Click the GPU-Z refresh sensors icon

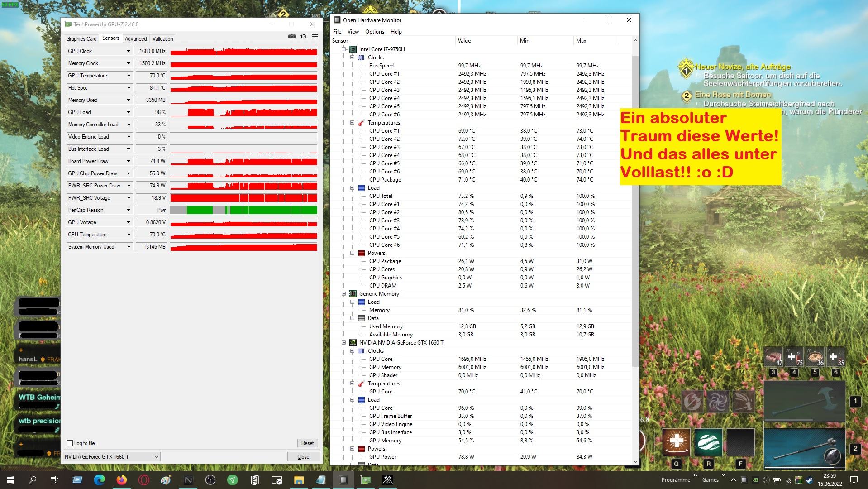pos(303,36)
